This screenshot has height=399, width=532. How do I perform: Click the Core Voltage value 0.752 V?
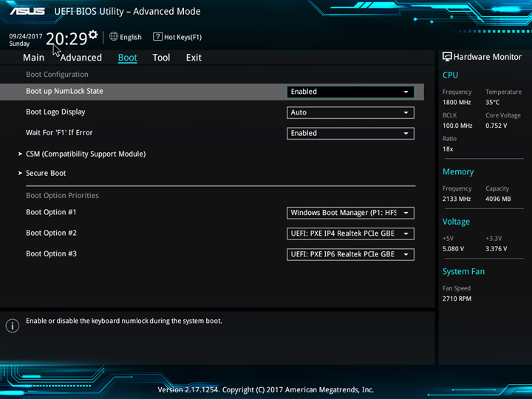[497, 126]
